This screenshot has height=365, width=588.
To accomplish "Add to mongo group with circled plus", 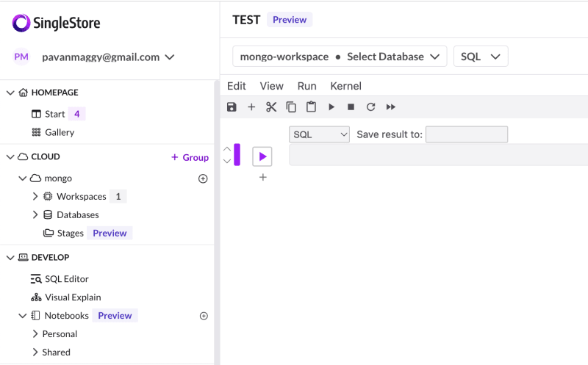I will coord(203,178).
